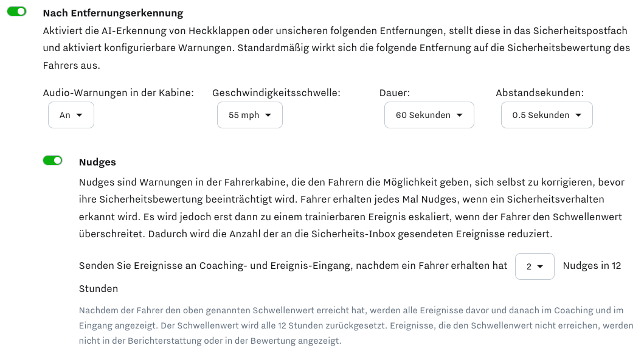Click the 'Geschwindigkeitsschwelle:' label
This screenshot has height=351, width=644.
(x=277, y=93)
